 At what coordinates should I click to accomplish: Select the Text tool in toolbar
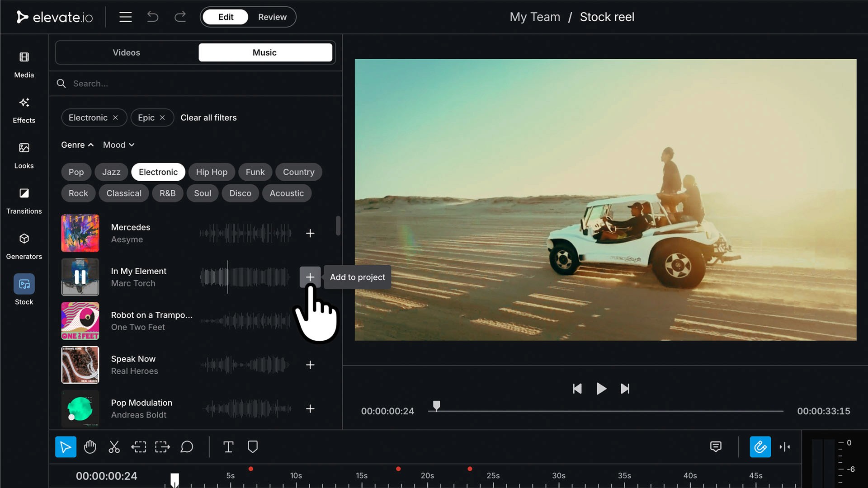pos(228,447)
